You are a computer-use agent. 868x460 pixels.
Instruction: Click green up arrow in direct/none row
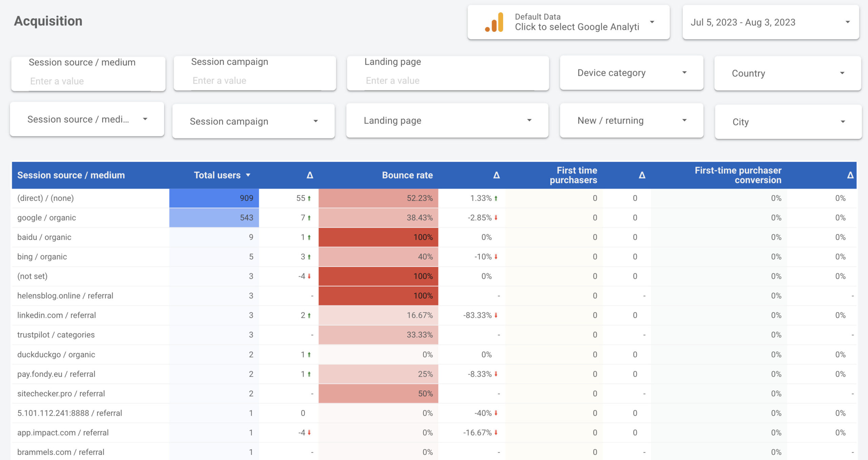click(x=309, y=198)
